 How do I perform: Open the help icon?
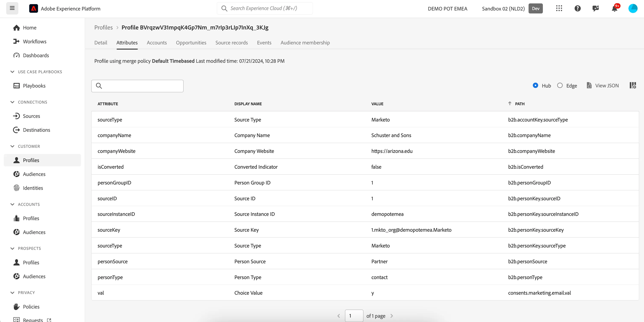(x=577, y=8)
